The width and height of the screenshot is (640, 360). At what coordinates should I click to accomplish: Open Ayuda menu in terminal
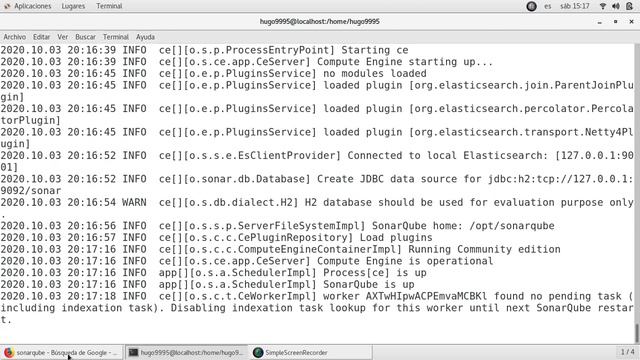pyautogui.click(x=145, y=37)
